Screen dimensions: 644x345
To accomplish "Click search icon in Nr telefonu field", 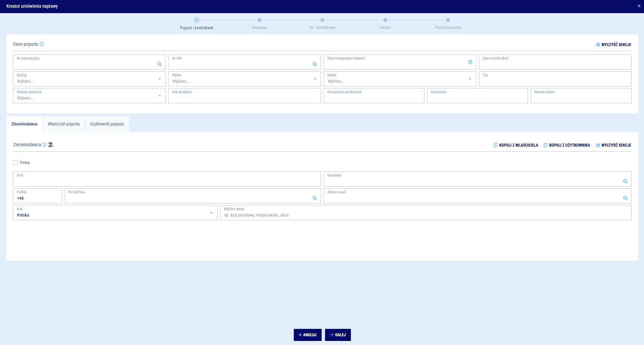I will point(315,198).
